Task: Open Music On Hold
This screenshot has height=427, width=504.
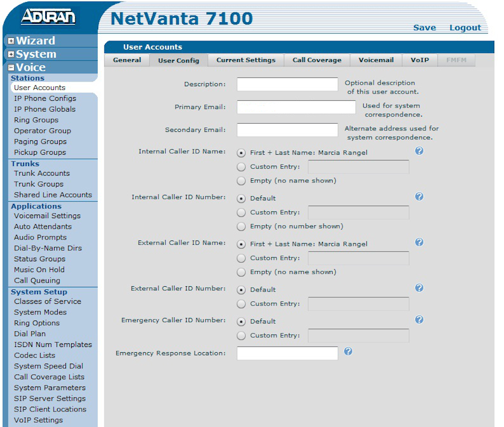Action: (x=39, y=270)
